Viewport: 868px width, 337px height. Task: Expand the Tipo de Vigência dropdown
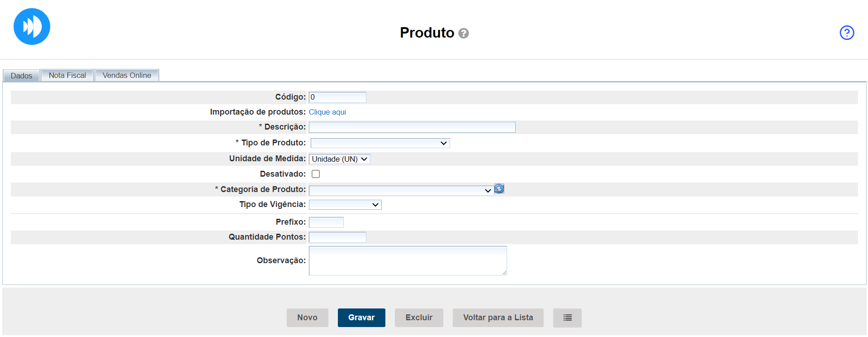point(345,205)
